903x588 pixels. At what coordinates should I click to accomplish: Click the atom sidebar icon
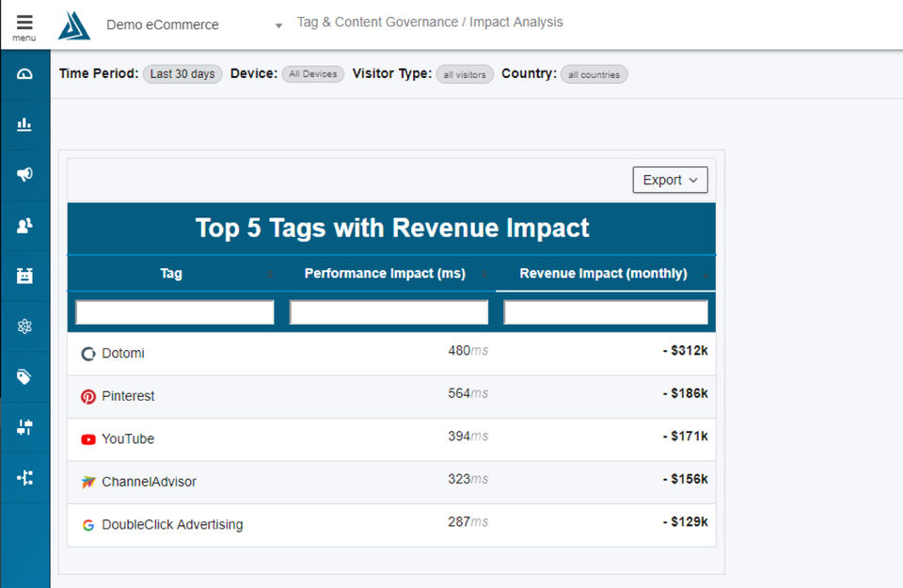(24, 326)
